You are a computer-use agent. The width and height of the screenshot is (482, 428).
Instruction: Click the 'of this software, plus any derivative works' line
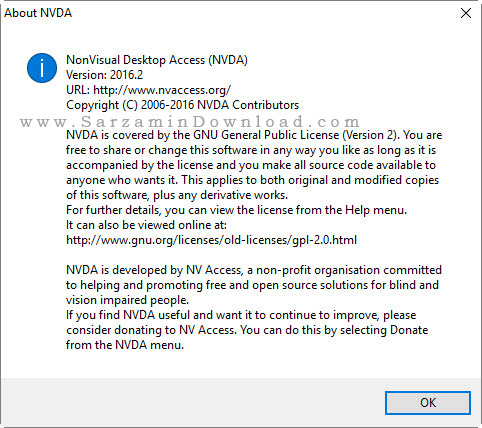(x=177, y=195)
